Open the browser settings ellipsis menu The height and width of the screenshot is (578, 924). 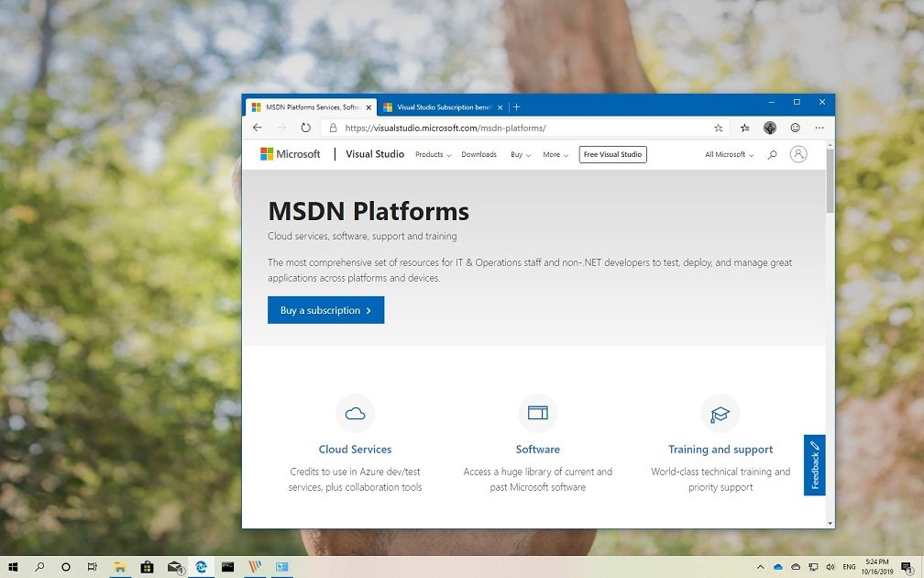pos(819,128)
